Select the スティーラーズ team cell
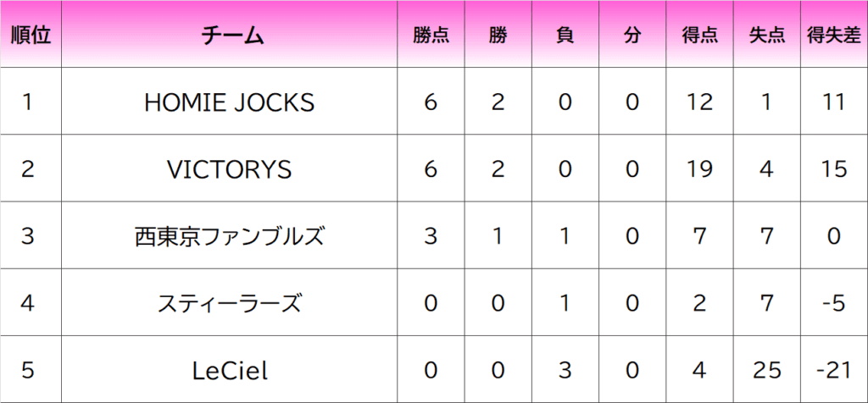Image resolution: width=868 pixels, height=403 pixels. pyautogui.click(x=229, y=303)
